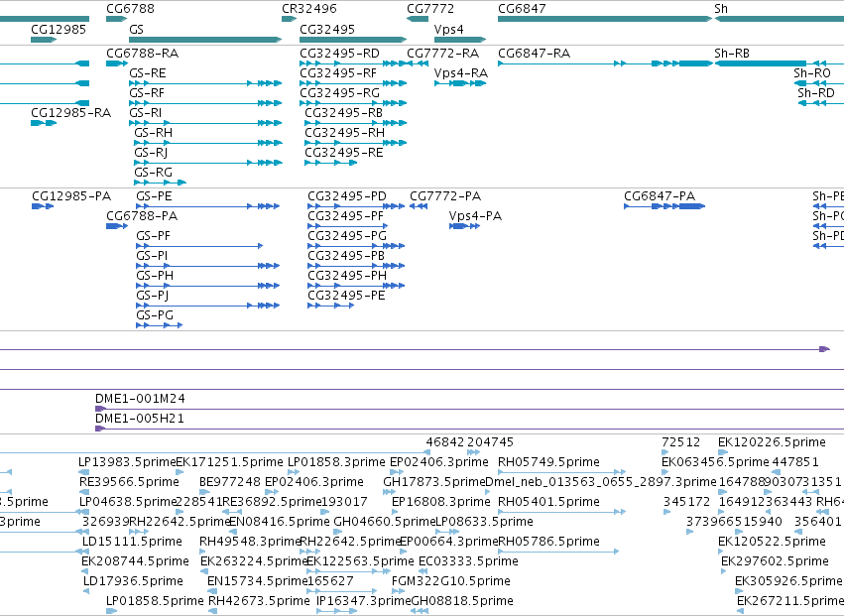Click protein CG32495-PG

(356, 246)
